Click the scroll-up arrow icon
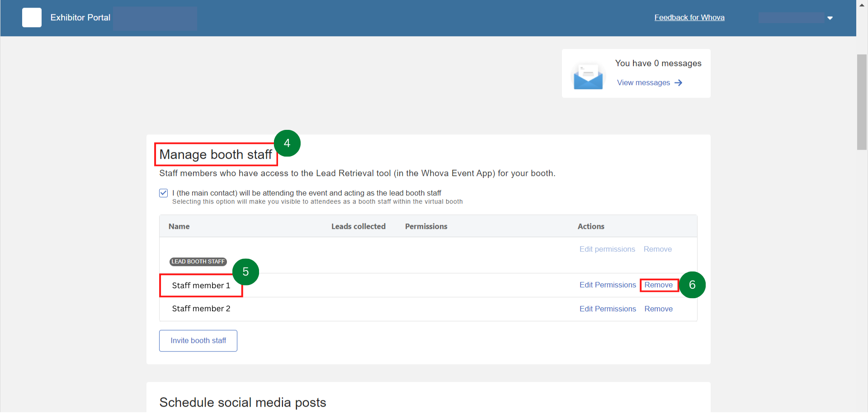The height and width of the screenshot is (414, 868). click(x=862, y=5)
